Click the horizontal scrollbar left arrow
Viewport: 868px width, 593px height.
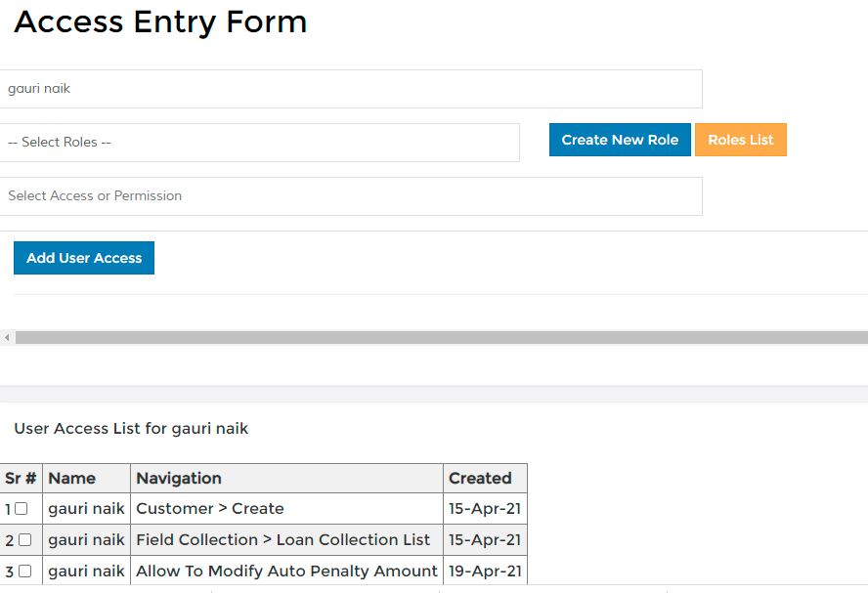click(7, 337)
